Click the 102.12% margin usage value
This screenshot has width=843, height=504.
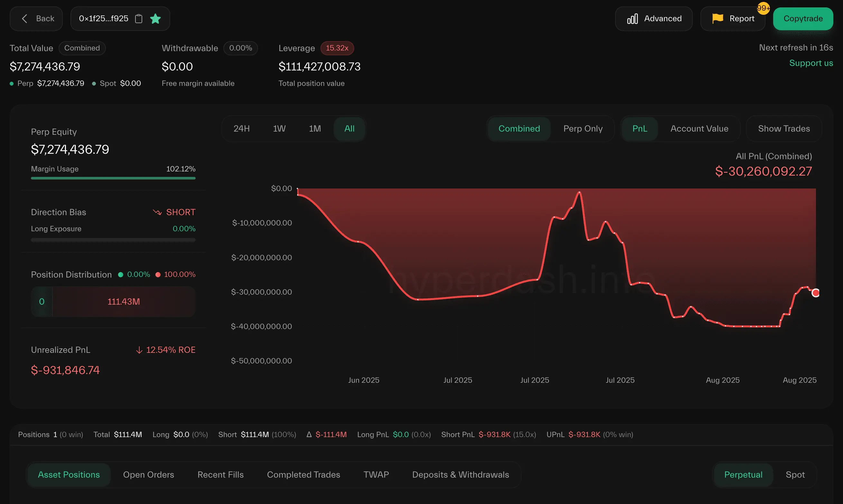tap(181, 169)
